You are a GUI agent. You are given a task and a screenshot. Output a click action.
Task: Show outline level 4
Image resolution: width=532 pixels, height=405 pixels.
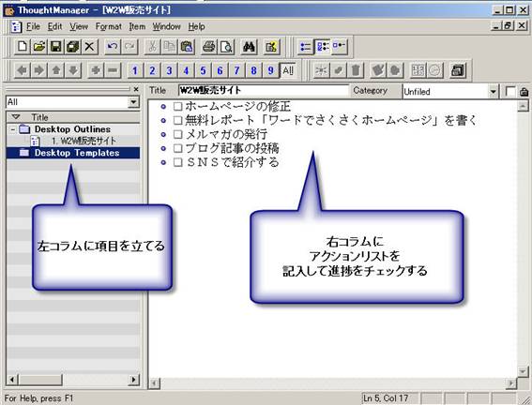(x=186, y=70)
